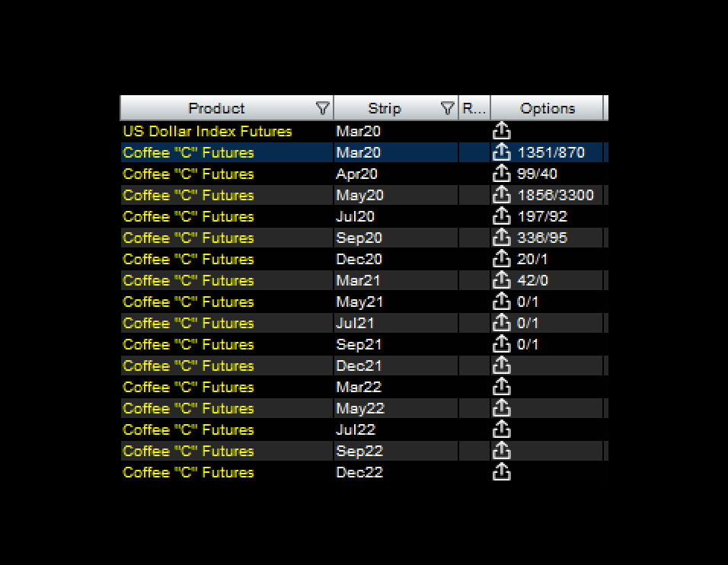The height and width of the screenshot is (565, 728).
Task: Open options icon for US Dollar Index Futures
Action: (x=501, y=131)
